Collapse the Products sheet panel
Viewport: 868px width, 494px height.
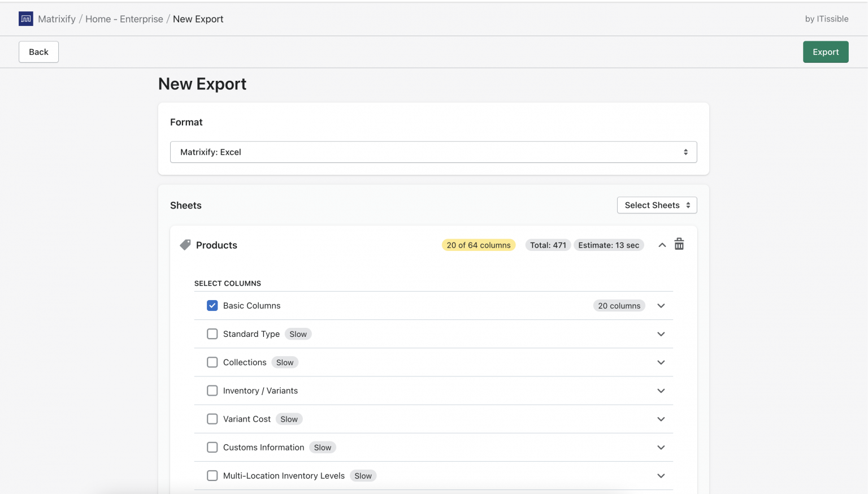(x=662, y=244)
